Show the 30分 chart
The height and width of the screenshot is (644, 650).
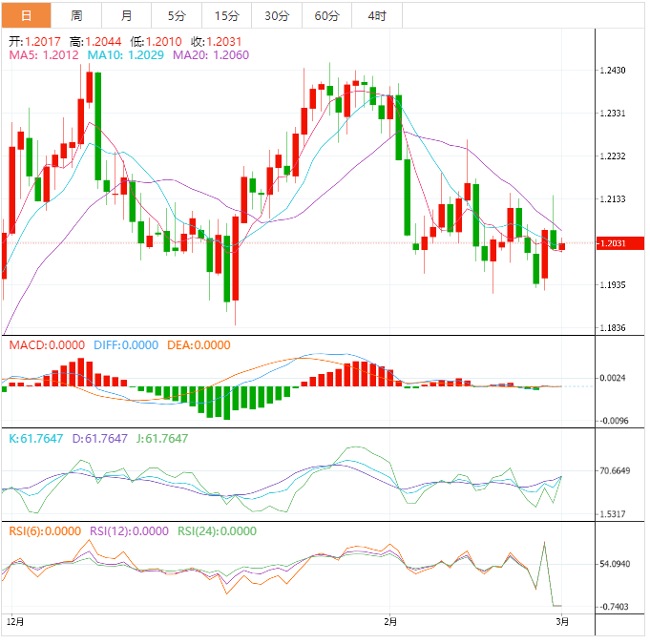pyautogui.click(x=277, y=15)
